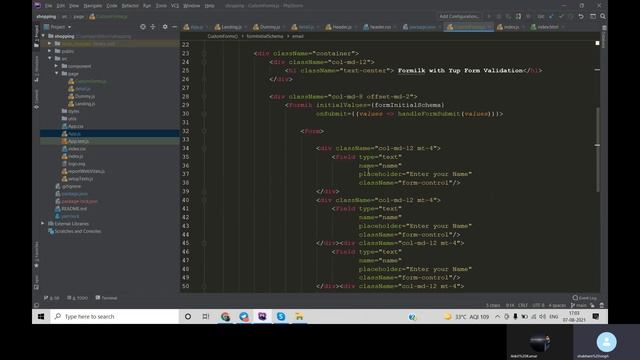
Task: Open the Tools menu
Action: click(x=161, y=6)
